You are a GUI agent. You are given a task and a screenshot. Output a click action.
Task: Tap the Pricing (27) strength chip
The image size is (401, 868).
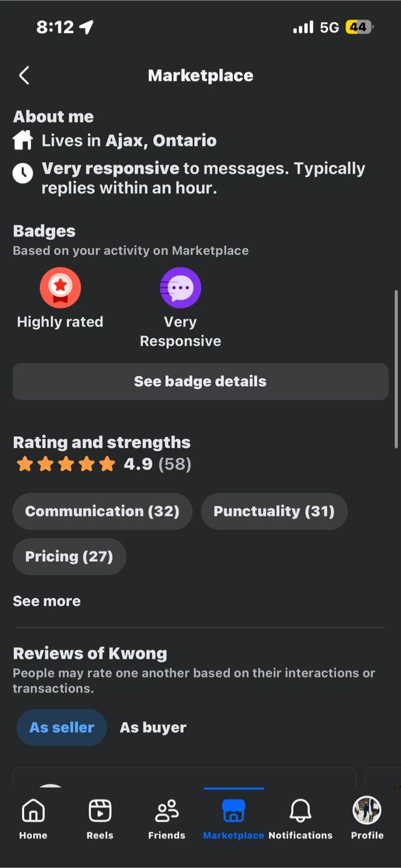[69, 556]
